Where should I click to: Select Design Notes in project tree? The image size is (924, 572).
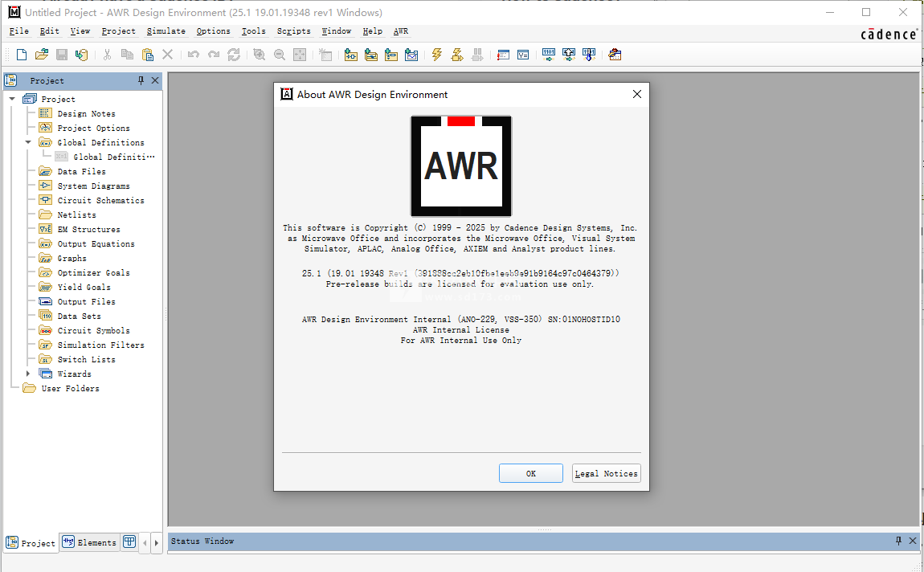pos(86,114)
